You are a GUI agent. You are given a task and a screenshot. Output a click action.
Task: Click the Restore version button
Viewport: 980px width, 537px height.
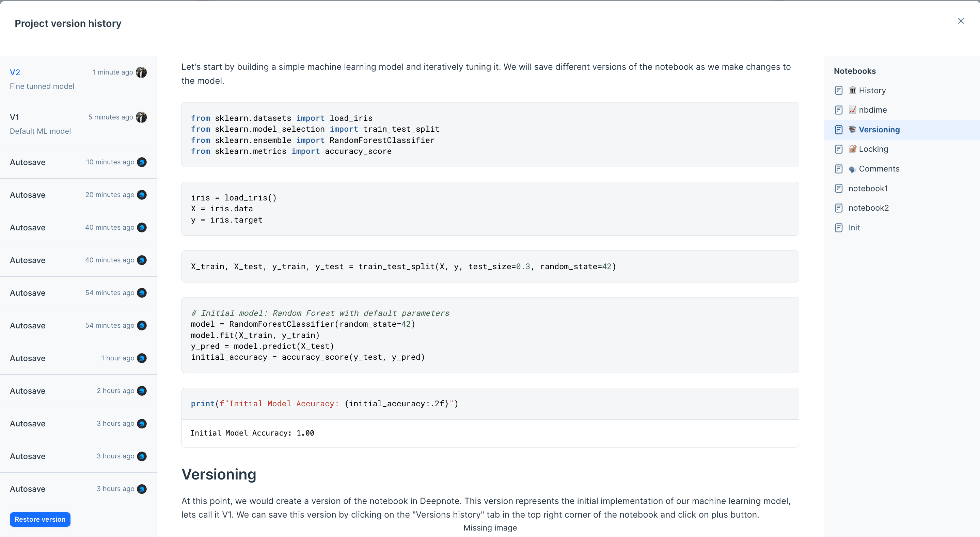[x=40, y=519]
